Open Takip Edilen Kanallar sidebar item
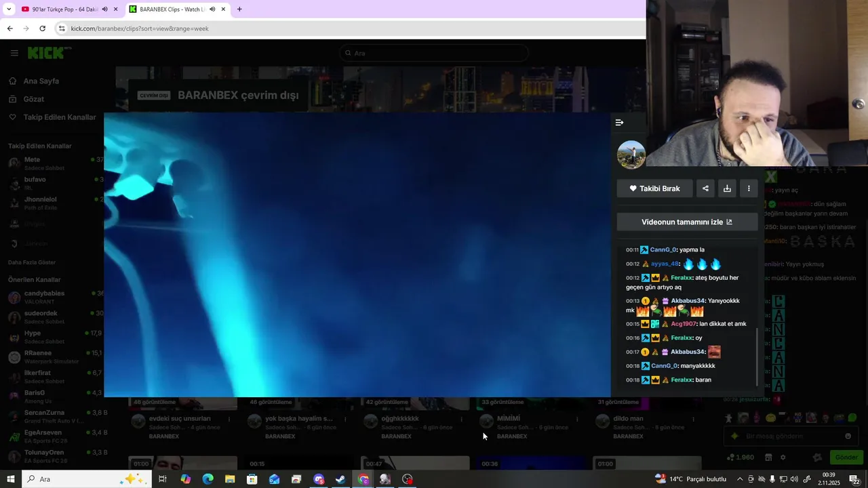Viewport: 868px width, 488px height. [60, 117]
